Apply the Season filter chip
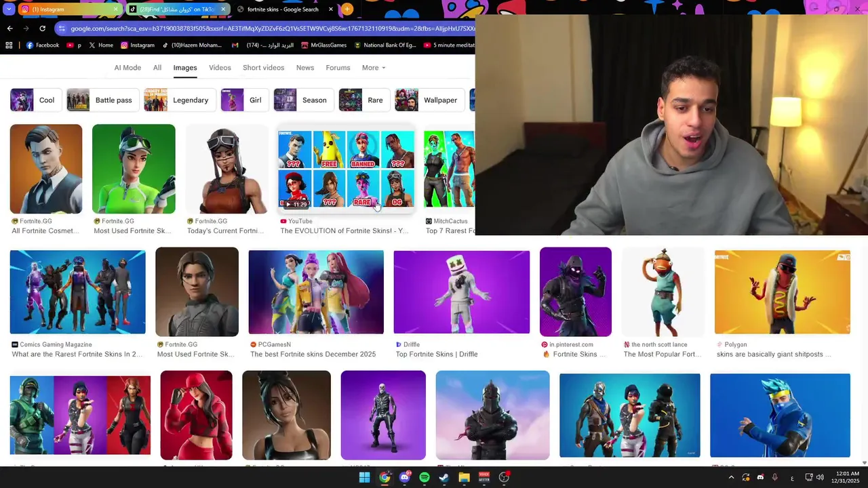Viewport: 868px width, 488px height. pos(304,100)
